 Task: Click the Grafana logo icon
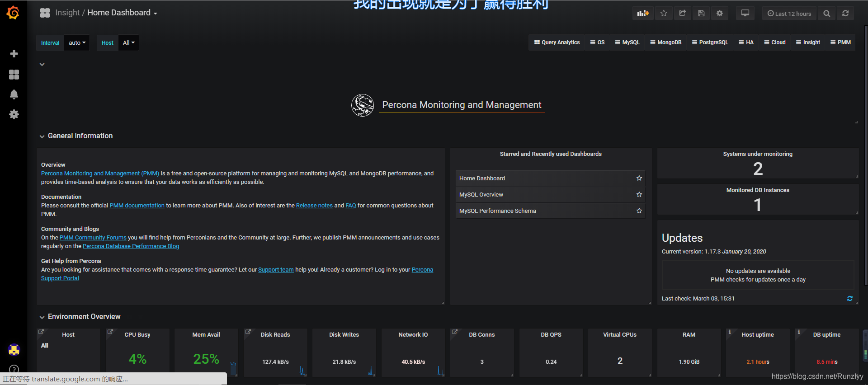13,13
